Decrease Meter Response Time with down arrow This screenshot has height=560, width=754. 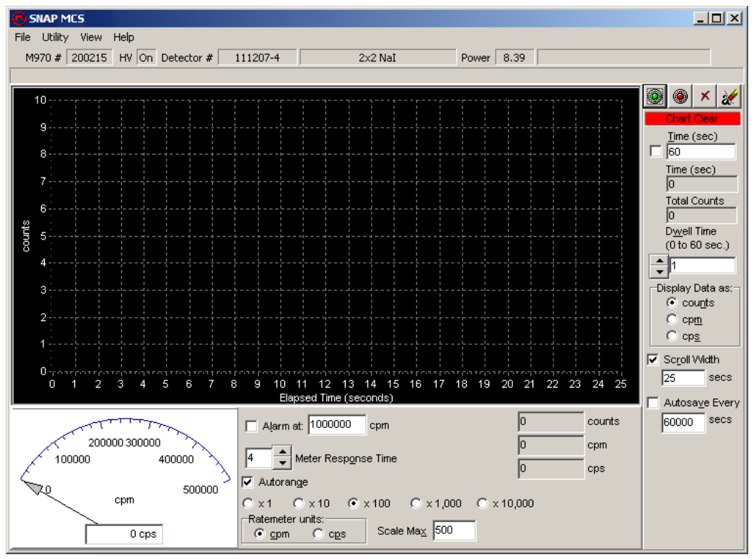coord(283,463)
